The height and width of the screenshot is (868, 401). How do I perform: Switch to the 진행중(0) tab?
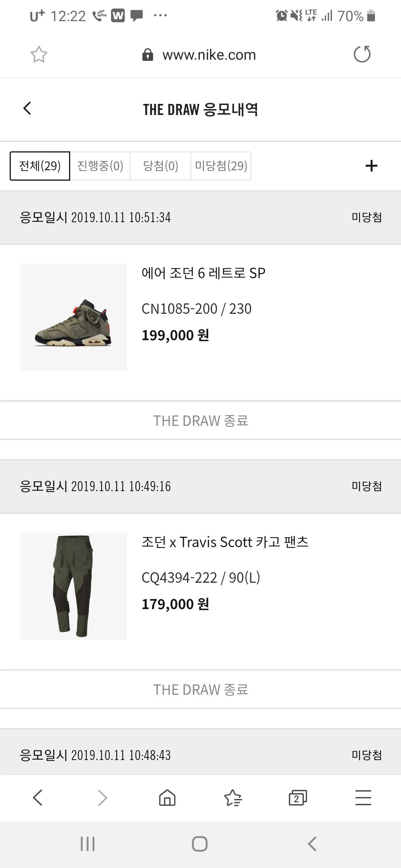tap(100, 166)
